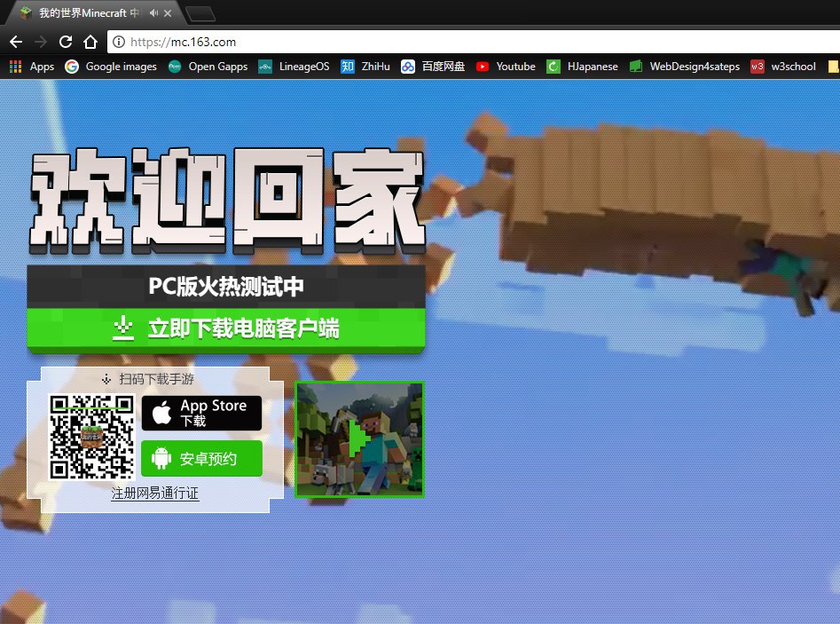Open the Google images bookmark
This screenshot has width=840, height=624.
[111, 67]
